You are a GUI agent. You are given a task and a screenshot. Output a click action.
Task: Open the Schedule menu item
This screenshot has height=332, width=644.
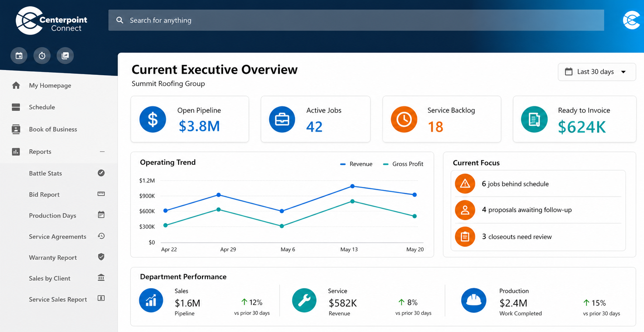(42, 107)
